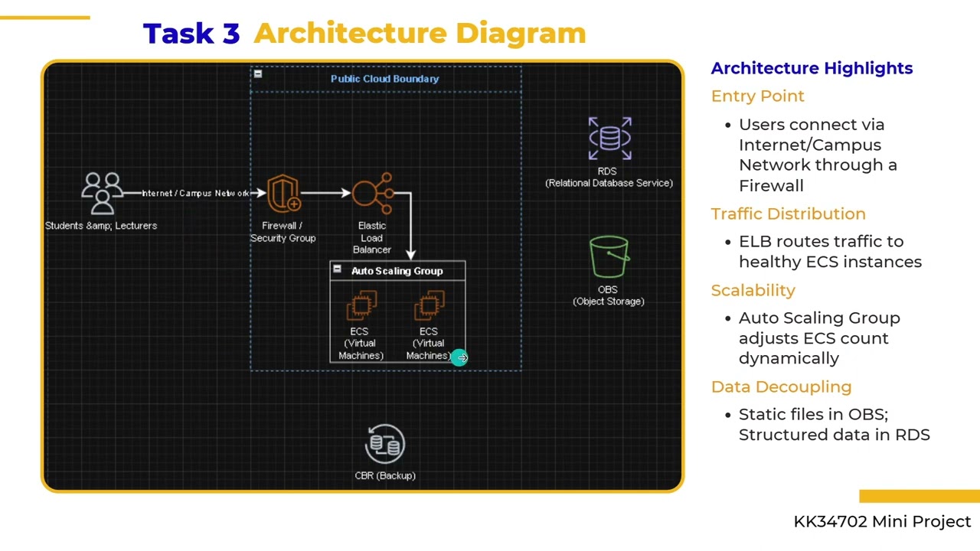This screenshot has width=980, height=551.
Task: Click the ELB routes traffic bullet text
Action: point(830,252)
